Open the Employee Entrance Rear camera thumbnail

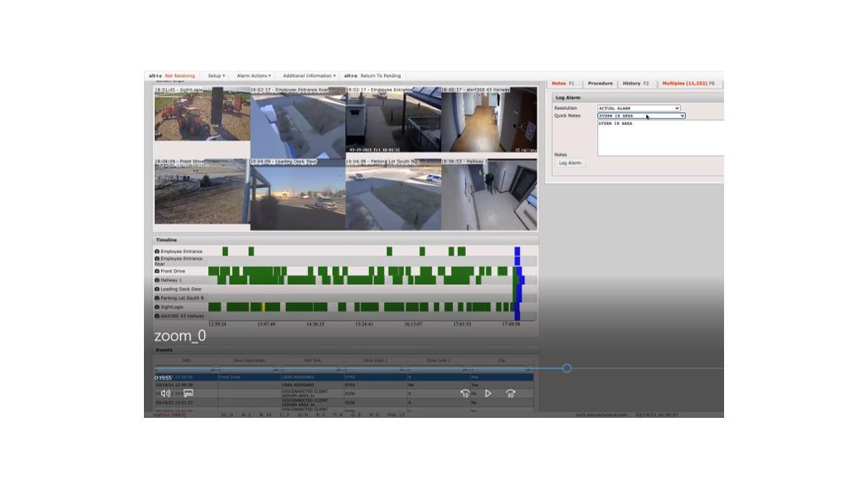[x=298, y=123]
